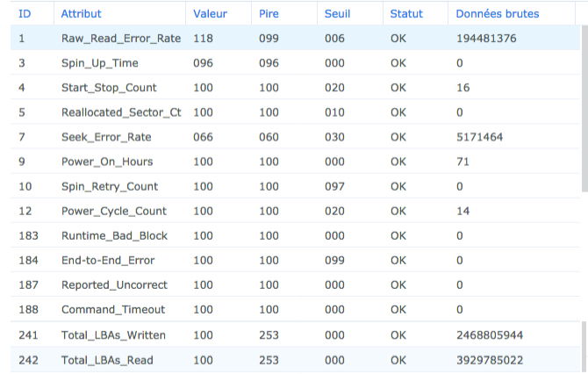The image size is (588, 374).
Task: Click raw data value 194481376
Action: (486, 39)
